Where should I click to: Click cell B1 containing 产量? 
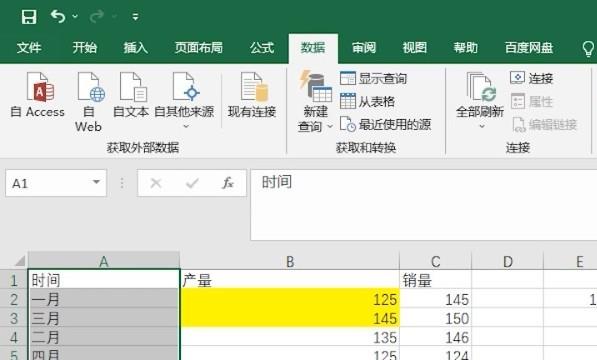(290, 280)
